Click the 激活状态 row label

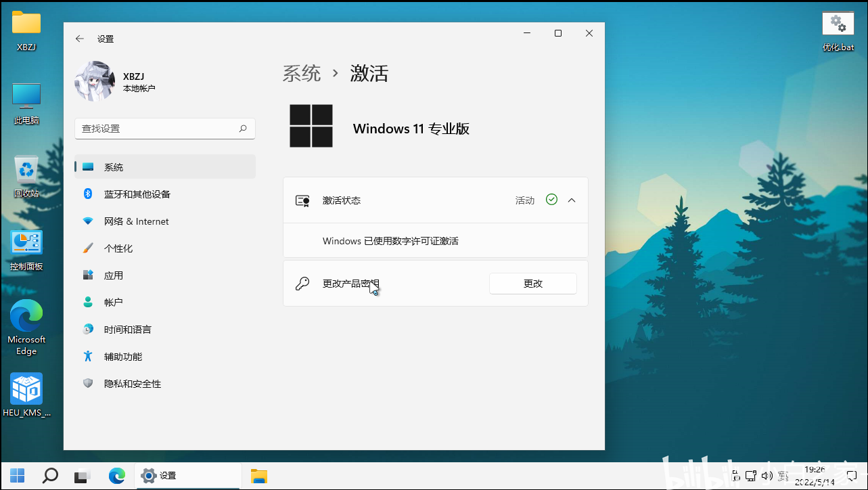pyautogui.click(x=342, y=201)
